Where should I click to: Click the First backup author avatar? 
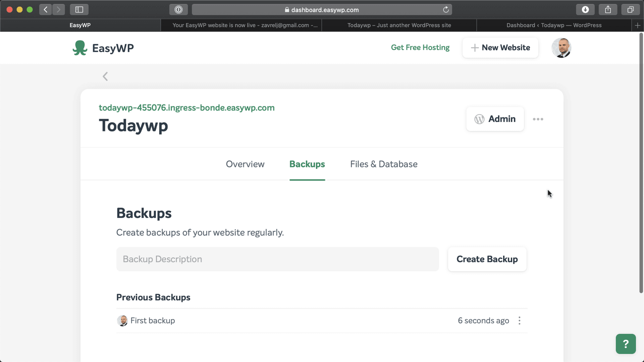(122, 321)
